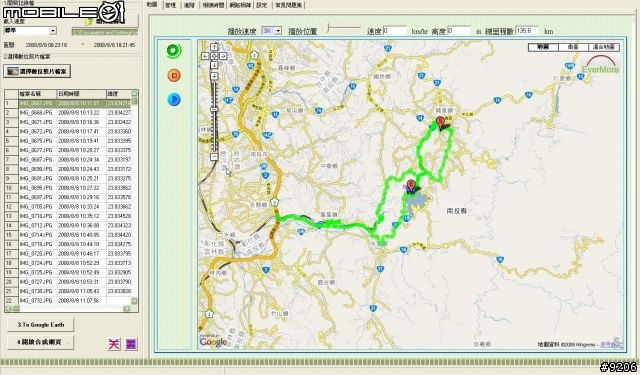Click the 南投縣 label on the map
Screen dimensions: 640x375
coord(457,211)
